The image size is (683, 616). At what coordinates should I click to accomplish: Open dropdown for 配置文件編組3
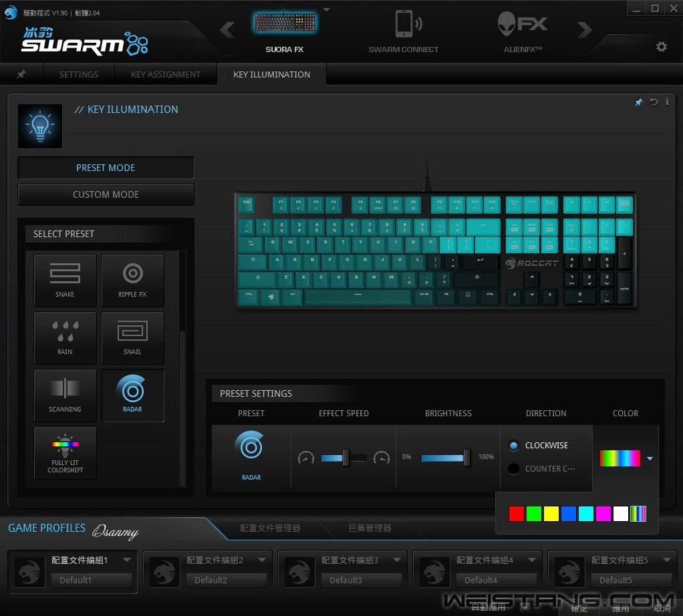[x=397, y=560]
